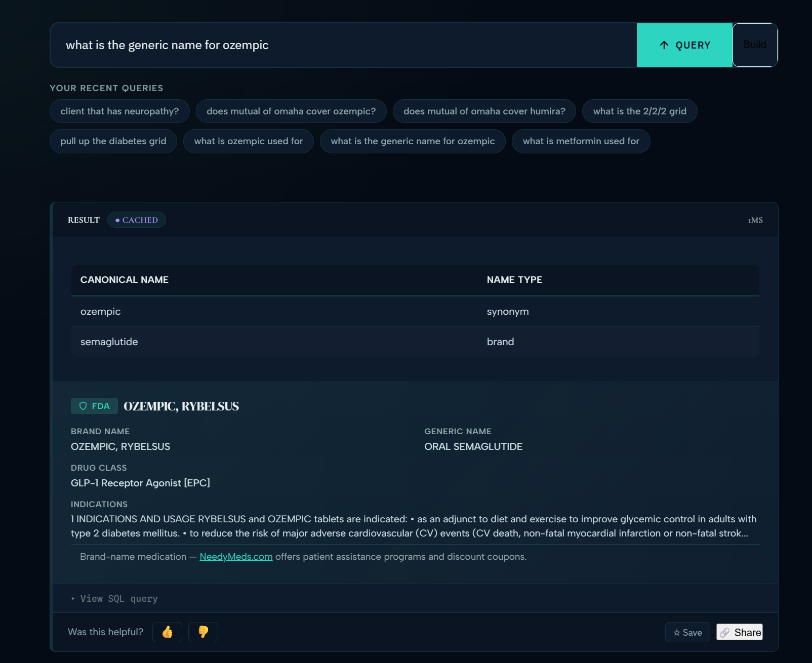
Task: Click the indications text paragraph
Action: [x=414, y=526]
